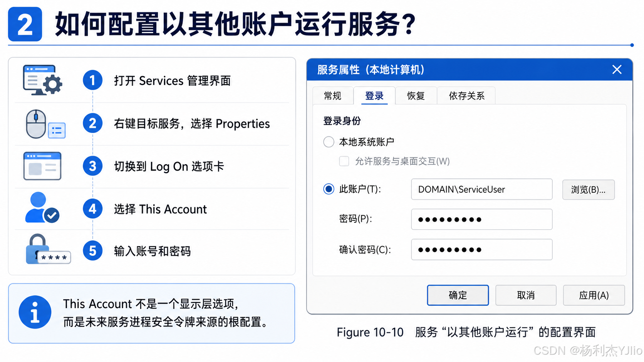Click the 取消 button
The image size is (644, 362).
click(x=526, y=295)
